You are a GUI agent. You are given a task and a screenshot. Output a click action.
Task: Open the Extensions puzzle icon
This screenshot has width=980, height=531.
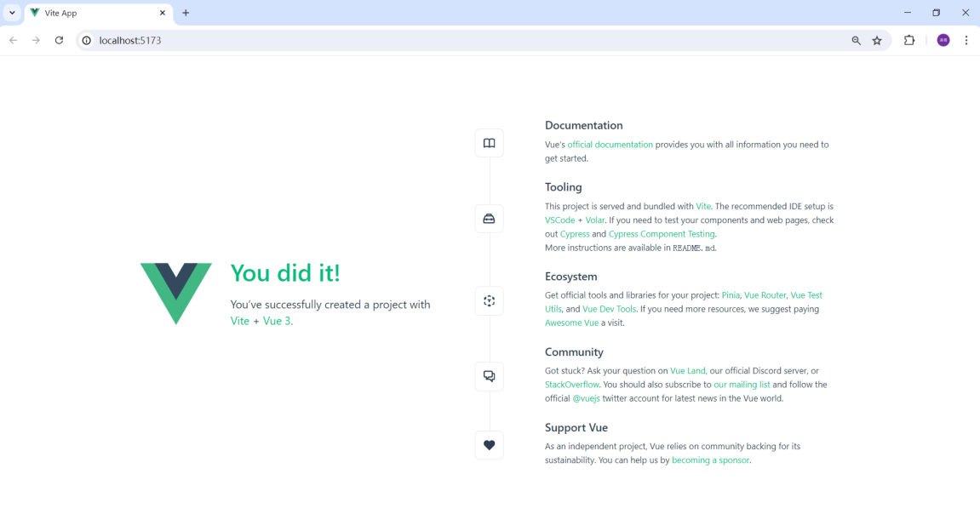909,40
